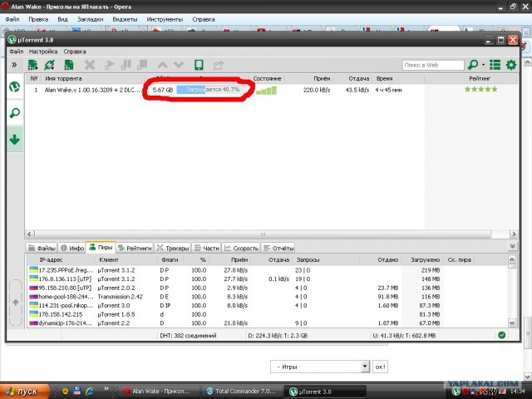Click the sidebar green download arrow
The image size is (532, 399).
point(15,140)
